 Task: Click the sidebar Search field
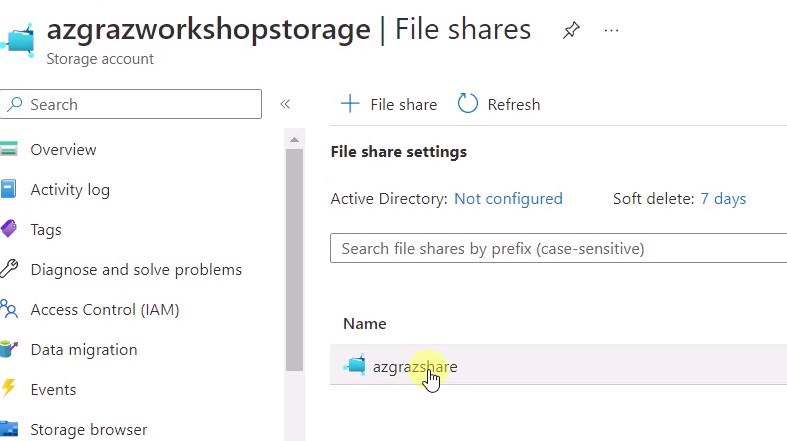point(130,104)
